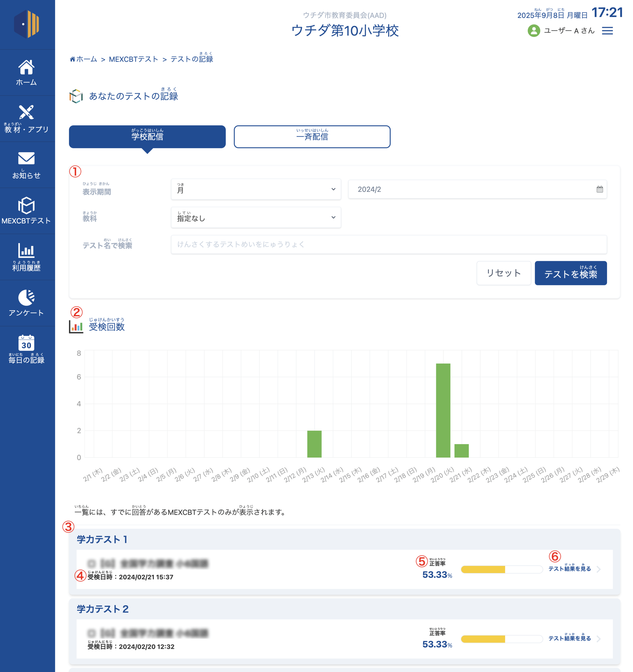Open アンケート from the sidebar pie chart icon
This screenshot has height=672, width=633.
[26, 297]
